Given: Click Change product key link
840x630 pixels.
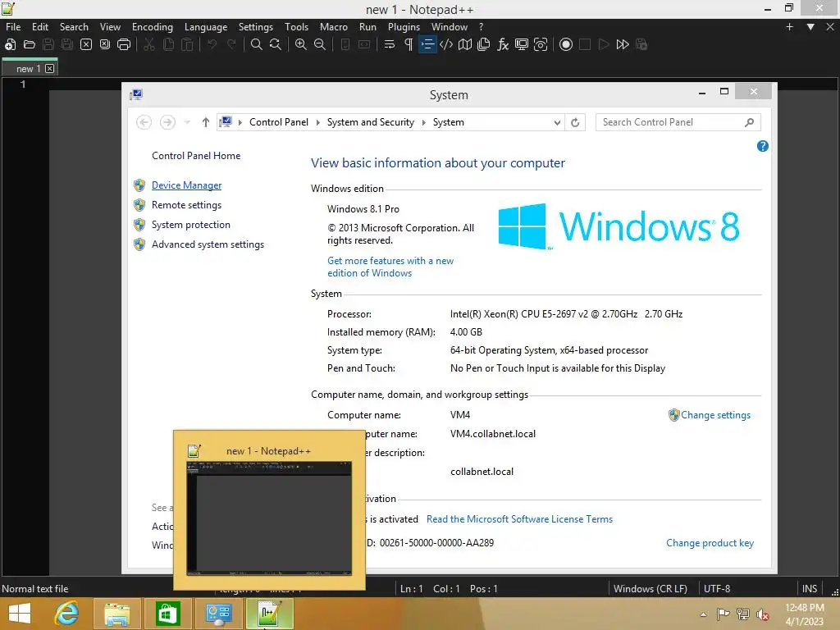Looking at the screenshot, I should [710, 543].
